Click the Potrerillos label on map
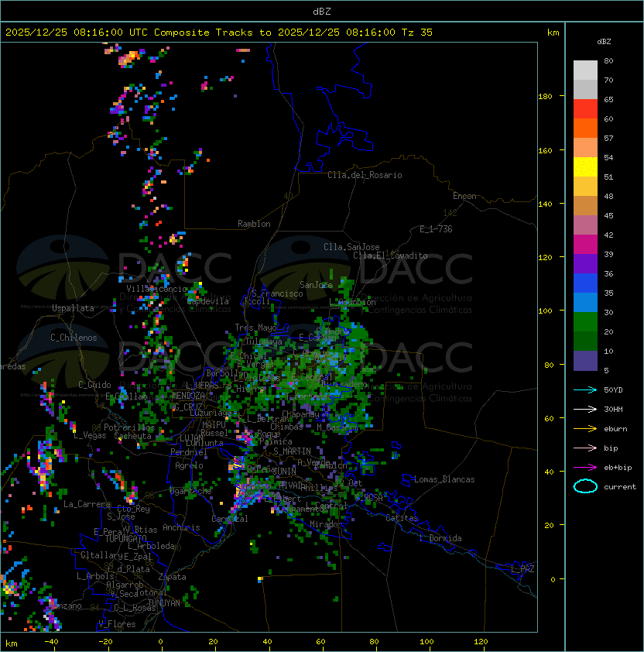644x652 pixels. click(x=129, y=427)
